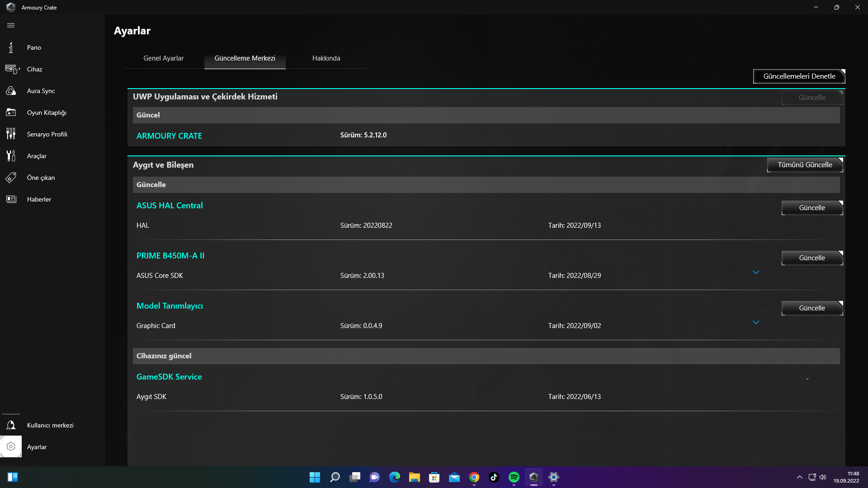Switch to the Güncelleme Merkezi tab

click(x=245, y=58)
